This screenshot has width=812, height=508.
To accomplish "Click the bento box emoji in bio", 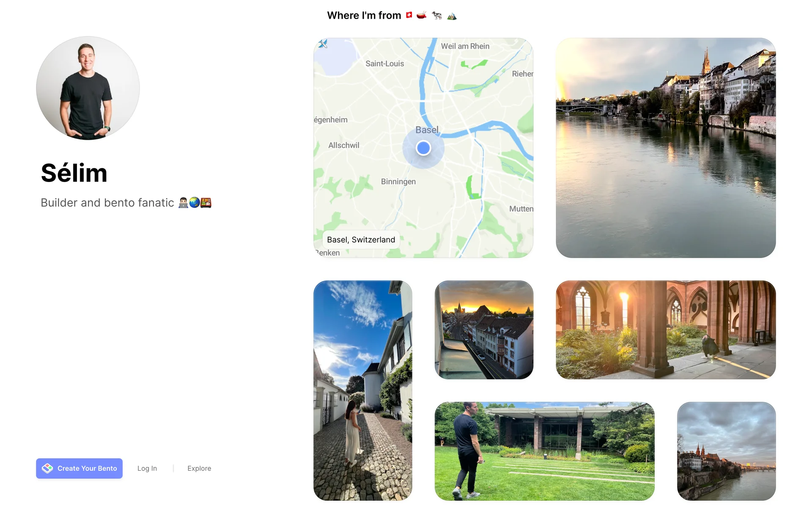I will pyautogui.click(x=206, y=203).
